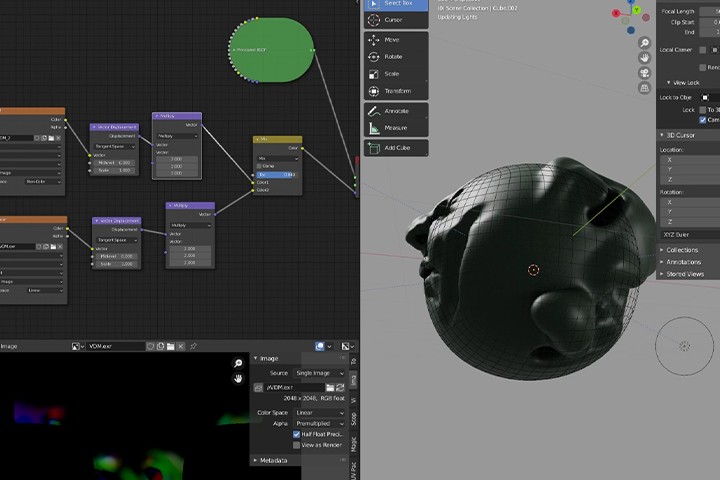The height and width of the screenshot is (480, 720).
Task: Open the Source Single Image dropdown
Action: point(319,373)
